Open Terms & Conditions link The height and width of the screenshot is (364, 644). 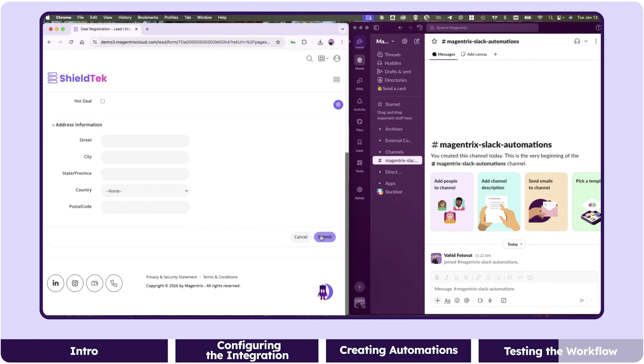[220, 277]
